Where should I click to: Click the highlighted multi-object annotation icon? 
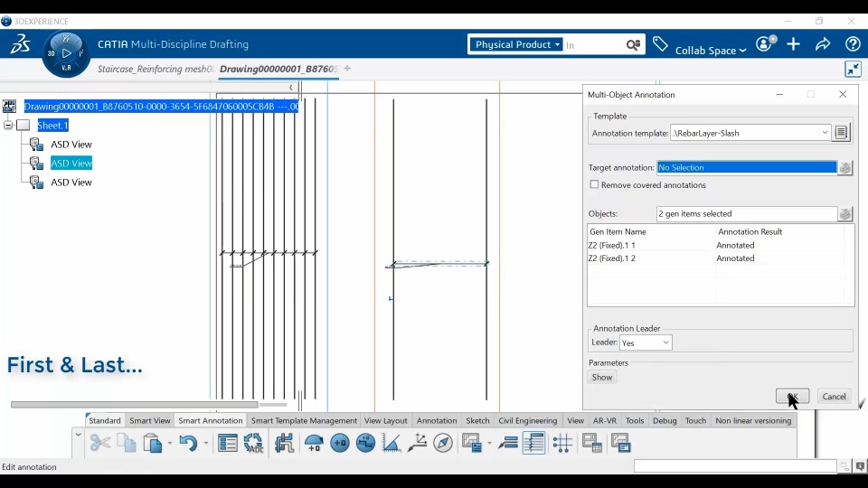coord(533,443)
